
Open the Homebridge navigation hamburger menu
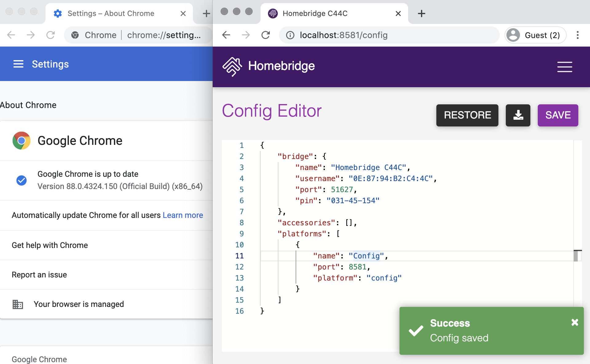pyautogui.click(x=564, y=67)
